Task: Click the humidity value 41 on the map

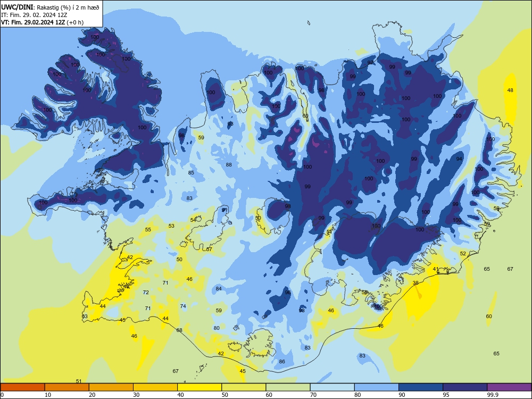Action: coord(436,269)
